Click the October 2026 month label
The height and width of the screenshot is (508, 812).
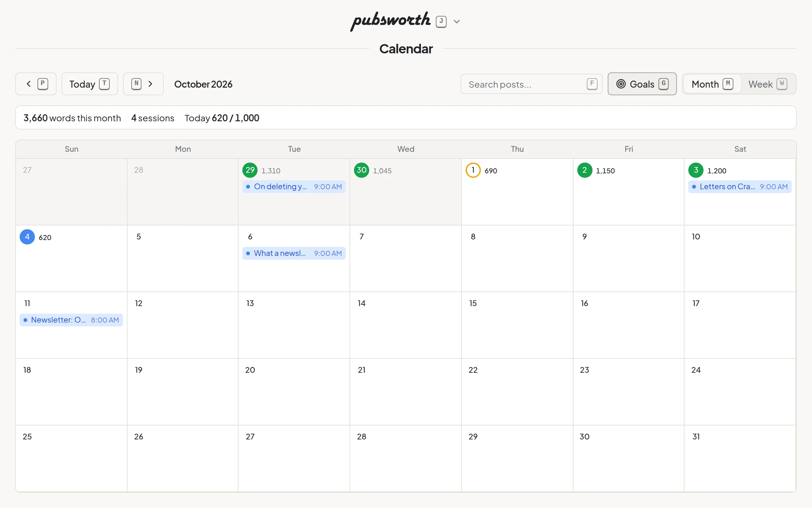point(203,84)
